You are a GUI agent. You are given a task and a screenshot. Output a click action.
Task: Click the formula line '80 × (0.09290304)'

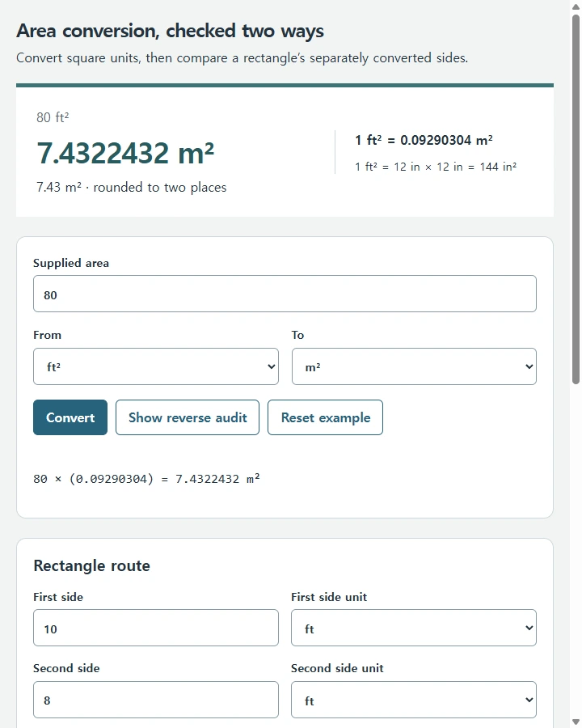click(146, 479)
